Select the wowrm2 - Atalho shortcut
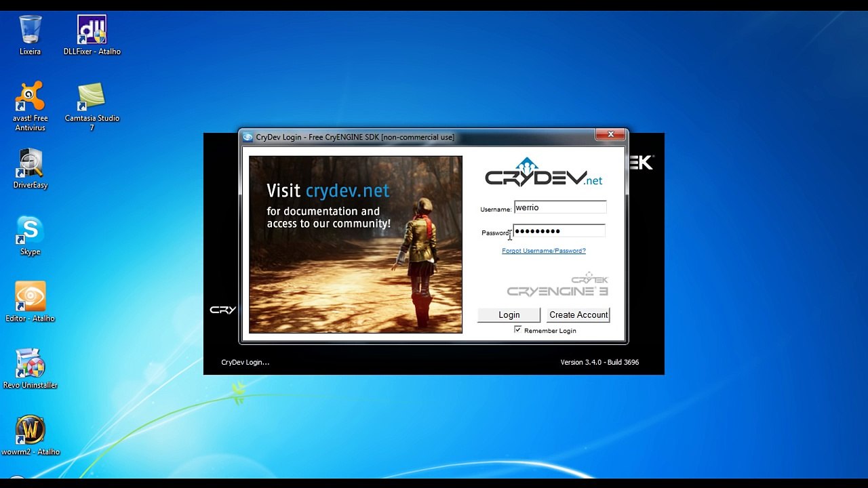The image size is (868, 488). tap(30, 436)
